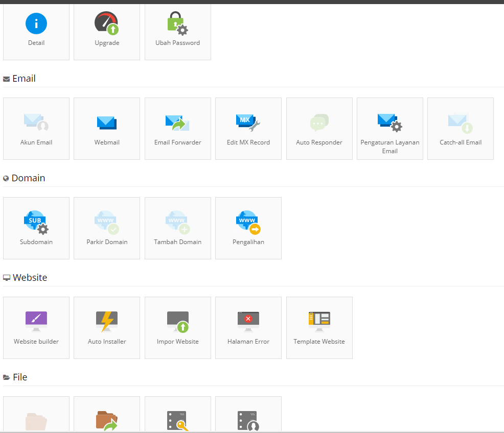Screen dimensions: 504x433
Task: Open Akun Email management
Action: click(x=36, y=128)
